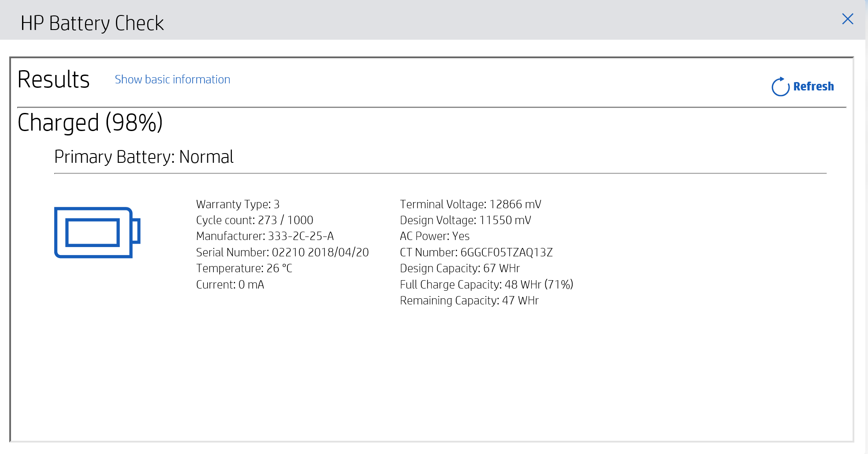The width and height of the screenshot is (868, 454).
Task: Click Terminal Voltage: 12866 mV
Action: pos(470,204)
